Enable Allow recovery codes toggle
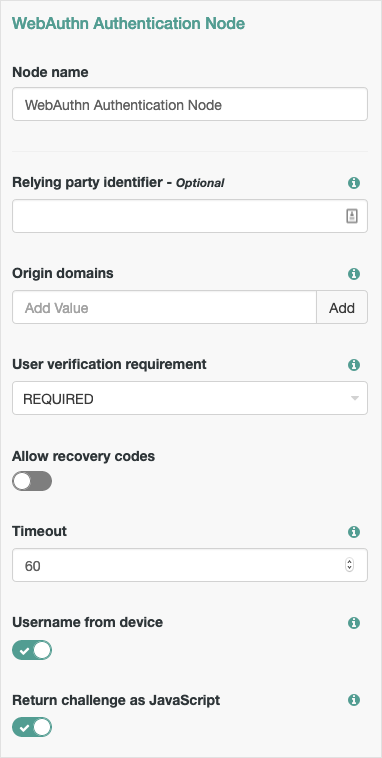 pyautogui.click(x=32, y=481)
